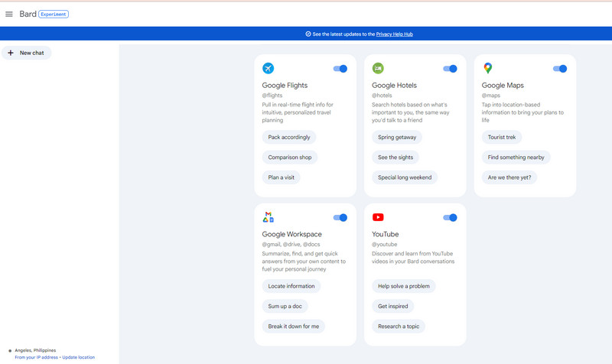Select the Pack accordingly suggestion
This screenshot has width=612, height=364.
pos(289,138)
